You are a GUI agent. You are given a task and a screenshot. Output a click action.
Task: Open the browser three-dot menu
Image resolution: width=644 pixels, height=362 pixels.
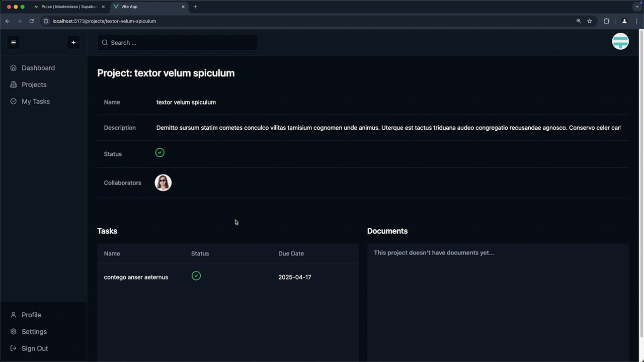coord(637,21)
